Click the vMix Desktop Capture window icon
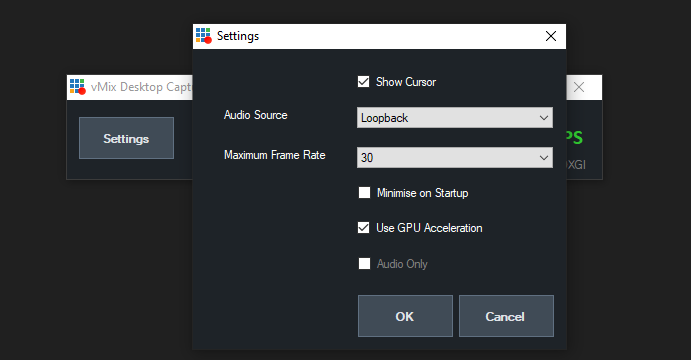This screenshot has height=360, width=691. [x=78, y=87]
